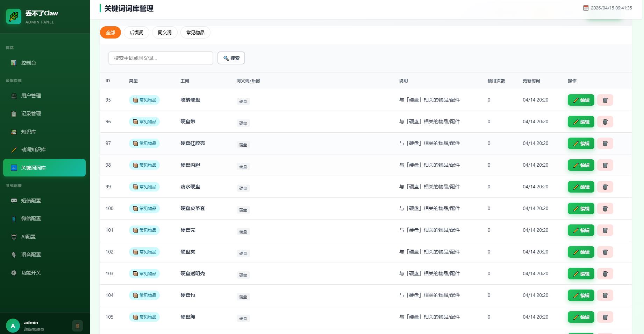Click the trash icon for 硬盘绳 row

click(x=605, y=317)
